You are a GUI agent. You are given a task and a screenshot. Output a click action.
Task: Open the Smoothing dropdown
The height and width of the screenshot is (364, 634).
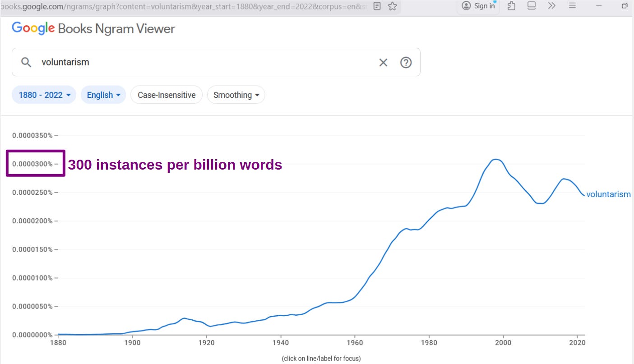point(236,95)
